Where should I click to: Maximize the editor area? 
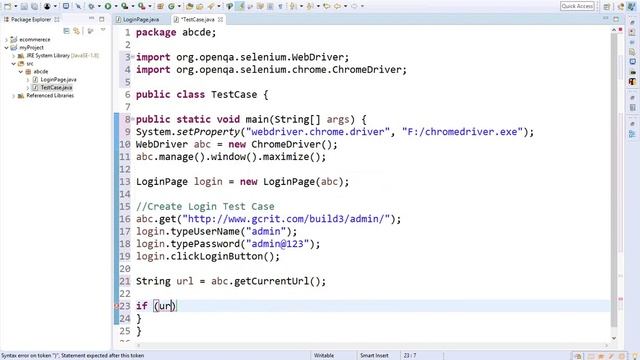616,19
